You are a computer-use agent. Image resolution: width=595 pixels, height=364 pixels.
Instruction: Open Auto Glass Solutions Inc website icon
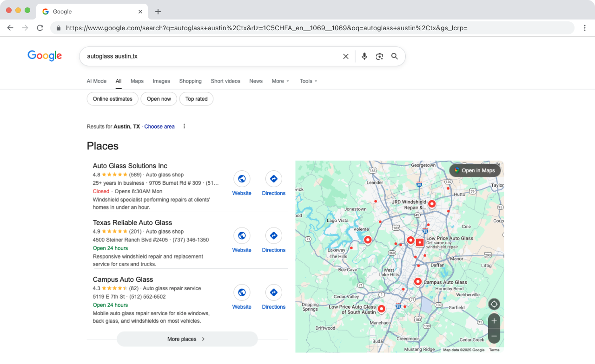coord(242,179)
